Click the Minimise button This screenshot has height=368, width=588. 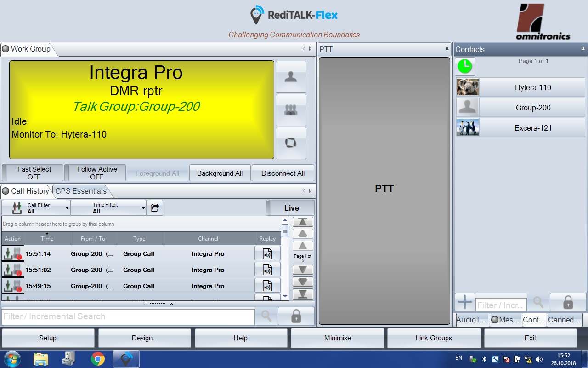tap(338, 338)
